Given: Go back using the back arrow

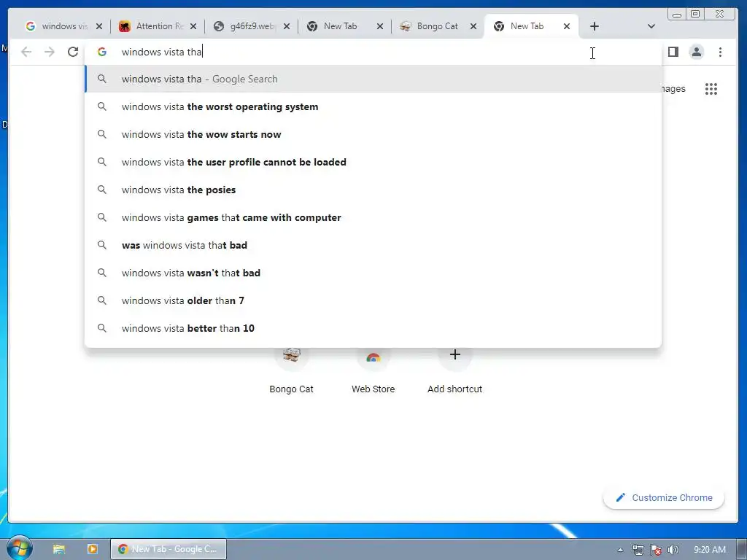Looking at the screenshot, I should coord(26,52).
